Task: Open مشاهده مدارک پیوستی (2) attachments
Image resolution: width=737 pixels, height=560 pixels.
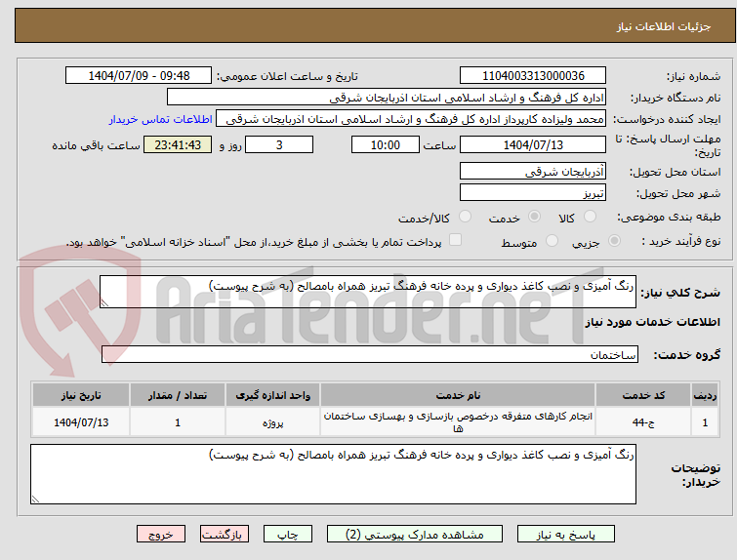Action: (x=415, y=535)
